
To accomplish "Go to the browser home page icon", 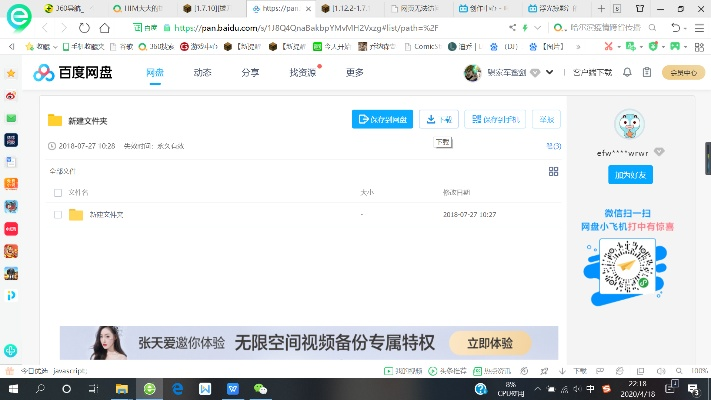I will [x=105, y=28].
